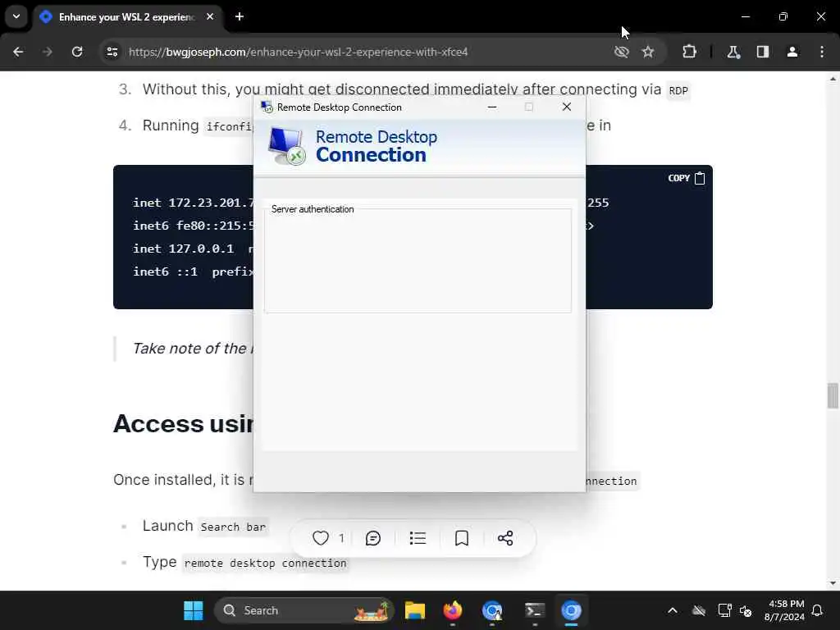Reload the current page
This screenshot has height=630, width=840.
coord(77,52)
